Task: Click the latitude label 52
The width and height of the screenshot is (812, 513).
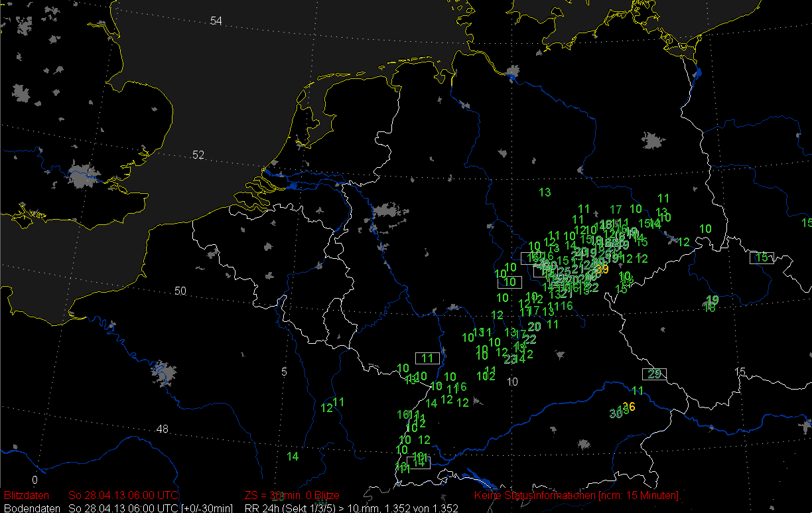Action: [x=198, y=155]
